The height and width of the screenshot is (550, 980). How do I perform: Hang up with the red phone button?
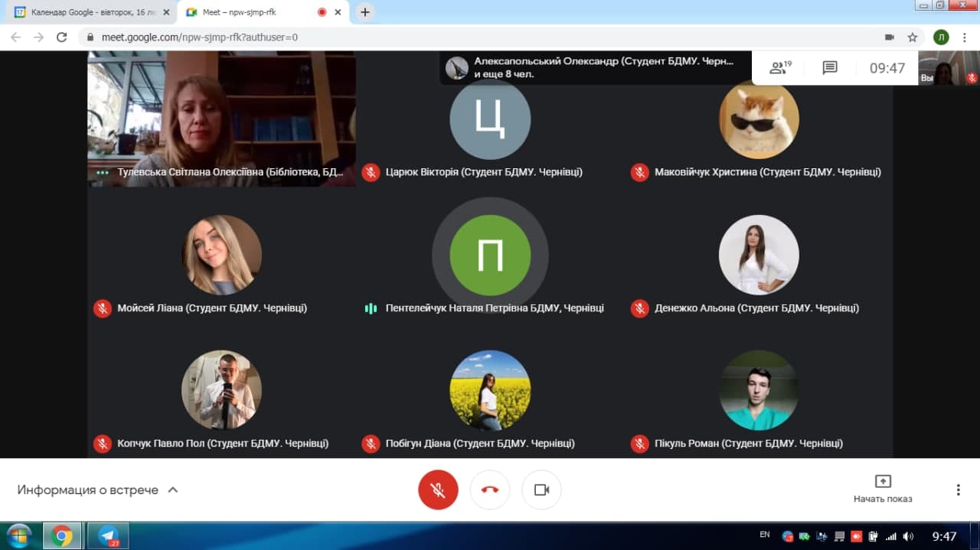point(490,490)
